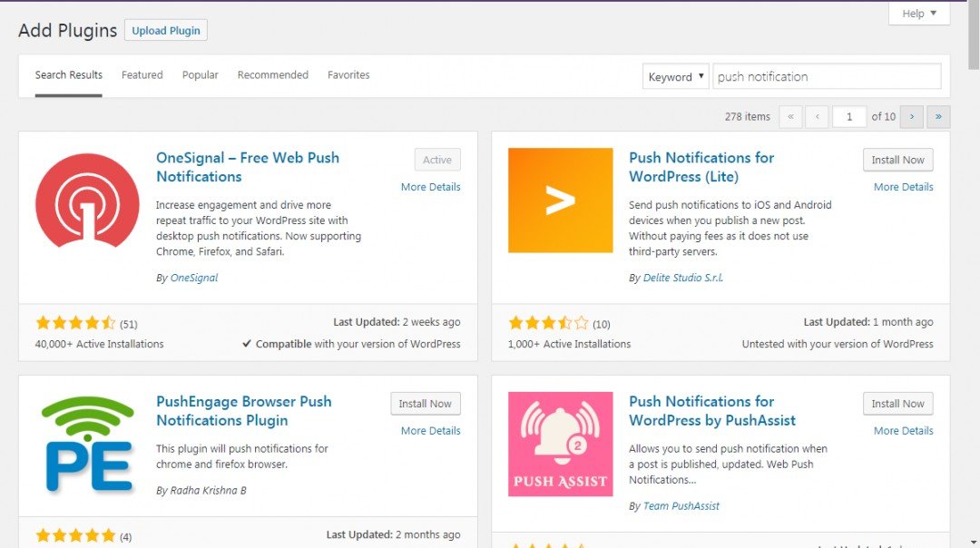The image size is (980, 548).
Task: Click Last Updated: 2 weeks ago text
Action: point(397,322)
